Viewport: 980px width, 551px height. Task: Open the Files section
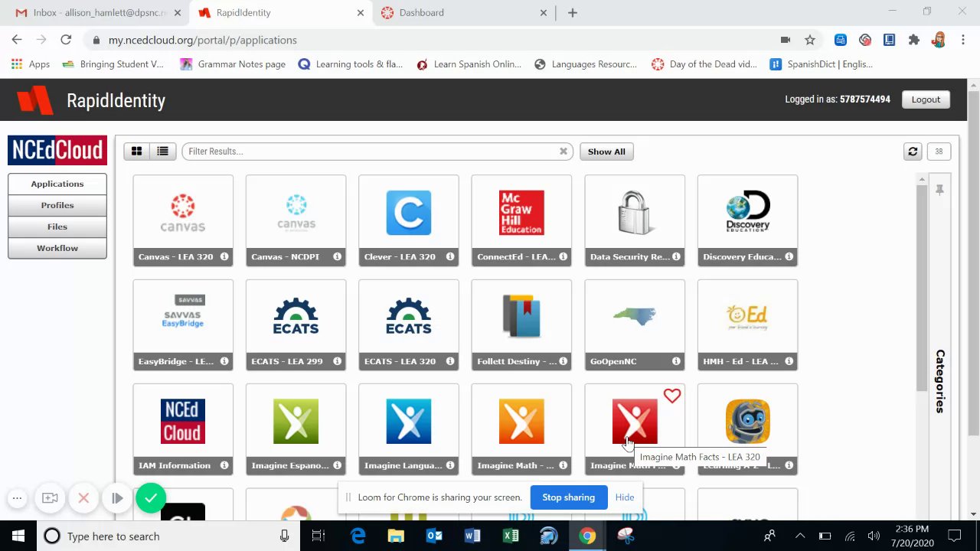(57, 227)
